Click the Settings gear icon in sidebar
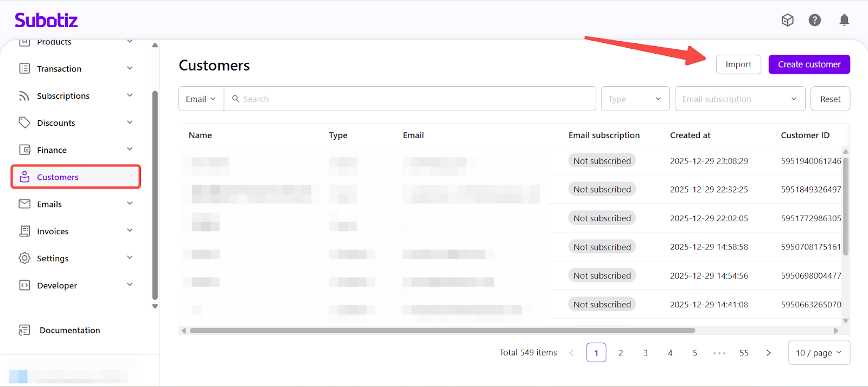This screenshot has height=387, width=868. (24, 258)
